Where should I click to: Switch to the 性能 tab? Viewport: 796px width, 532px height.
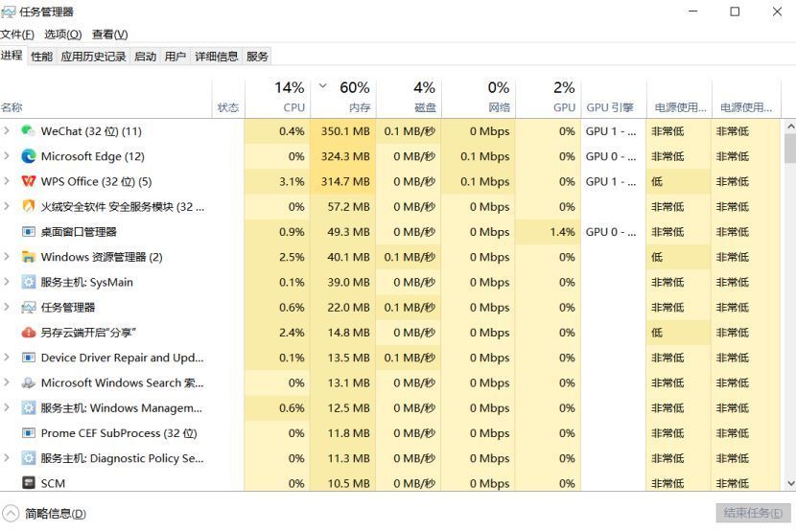point(41,57)
